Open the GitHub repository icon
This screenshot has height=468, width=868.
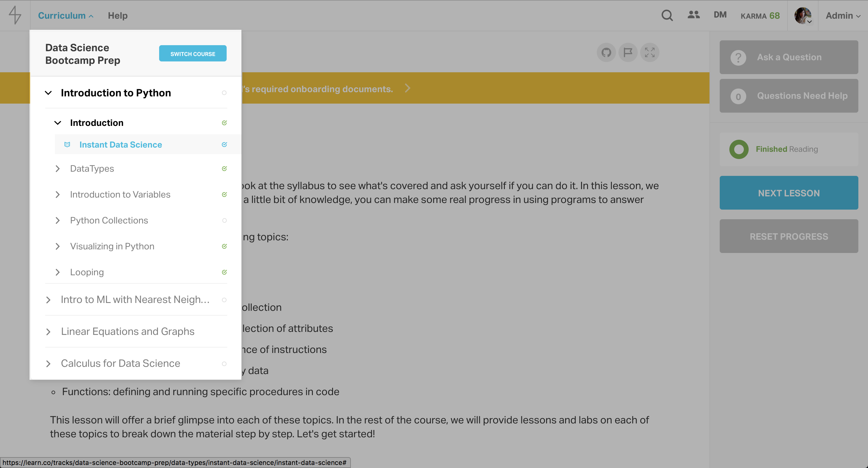coord(606,52)
